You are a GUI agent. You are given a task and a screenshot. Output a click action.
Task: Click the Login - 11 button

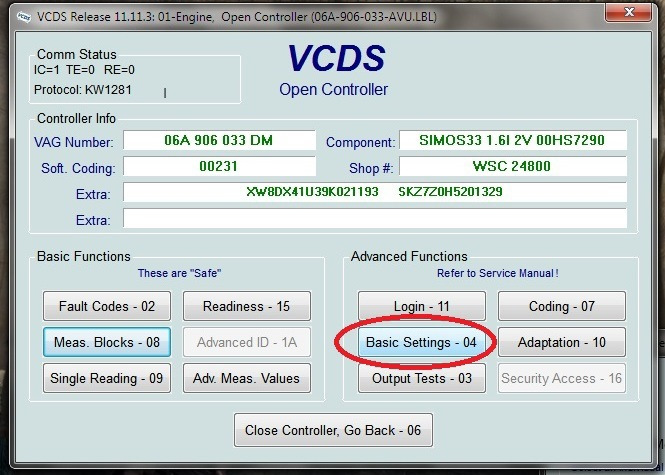(x=422, y=306)
